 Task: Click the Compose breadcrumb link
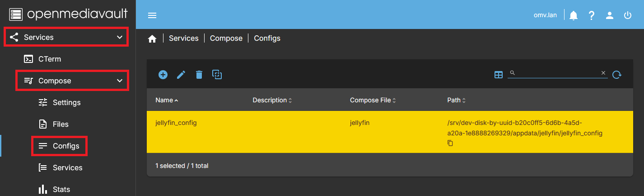coord(226,38)
